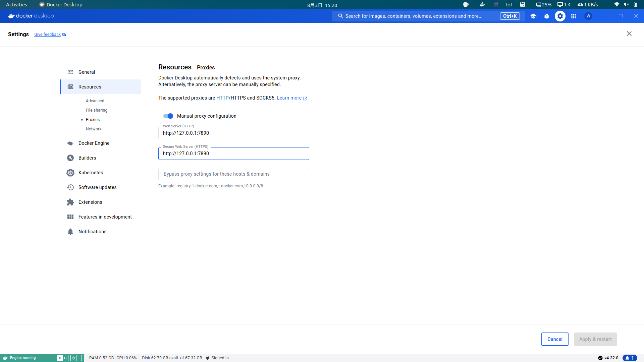Open the volume speaker system icon
The height and width of the screenshot is (362, 644).
pyautogui.click(x=626, y=5)
